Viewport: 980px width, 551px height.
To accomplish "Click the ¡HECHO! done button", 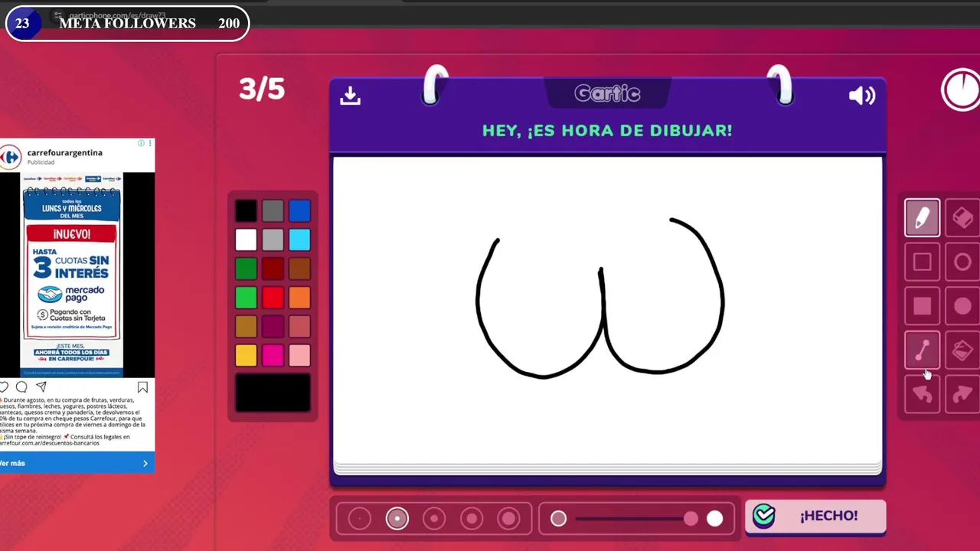I will coord(815,516).
